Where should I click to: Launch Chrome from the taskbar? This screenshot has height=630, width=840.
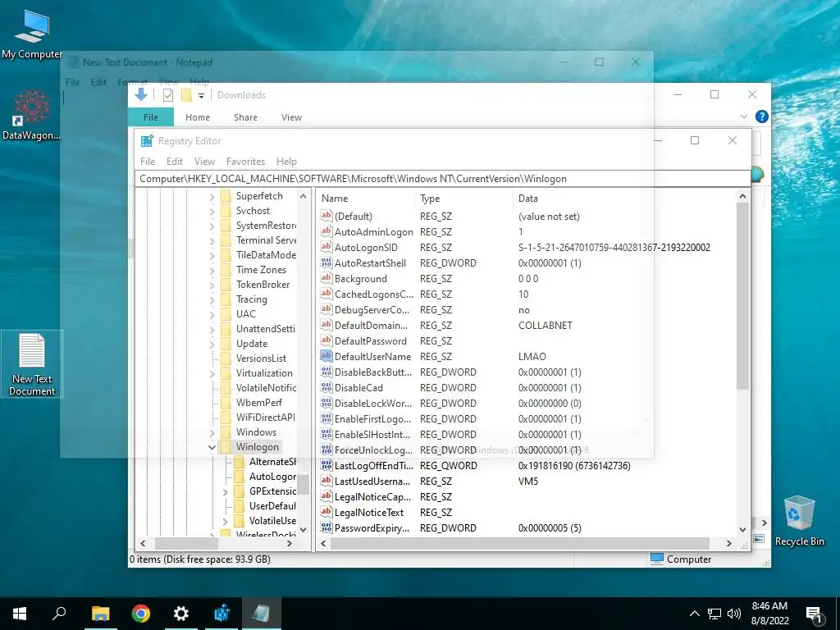[141, 614]
